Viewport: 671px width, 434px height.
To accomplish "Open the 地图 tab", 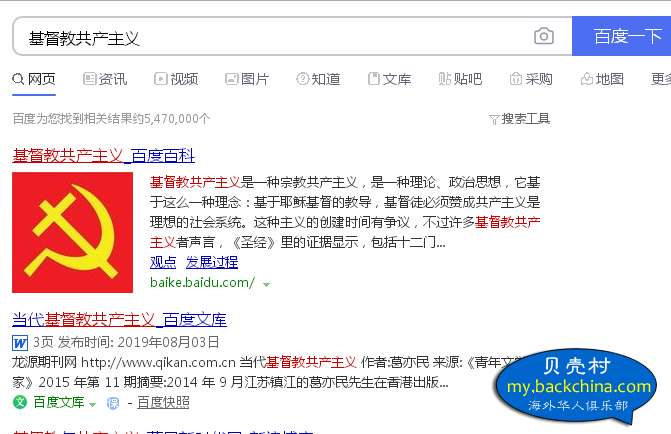I will (602, 79).
